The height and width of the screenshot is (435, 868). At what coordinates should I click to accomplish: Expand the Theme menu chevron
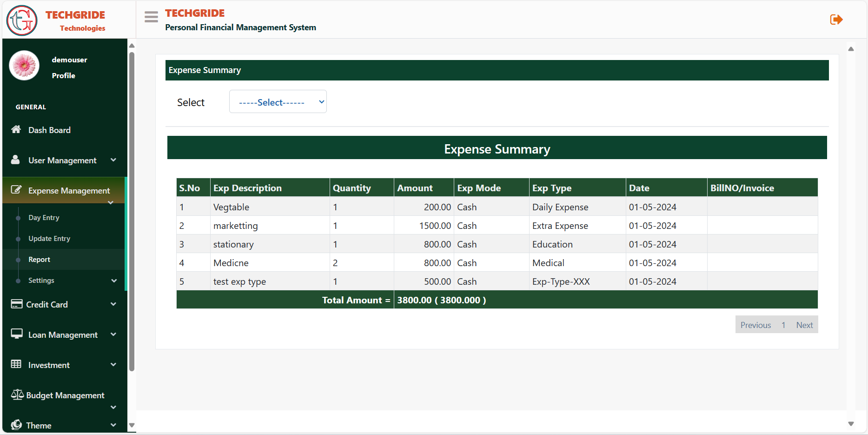[113, 425]
